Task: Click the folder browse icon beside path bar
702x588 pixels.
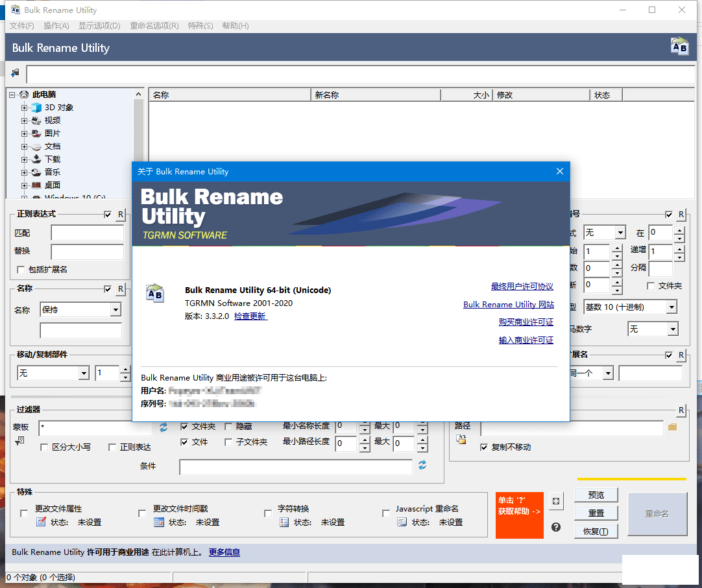Action: [15, 73]
